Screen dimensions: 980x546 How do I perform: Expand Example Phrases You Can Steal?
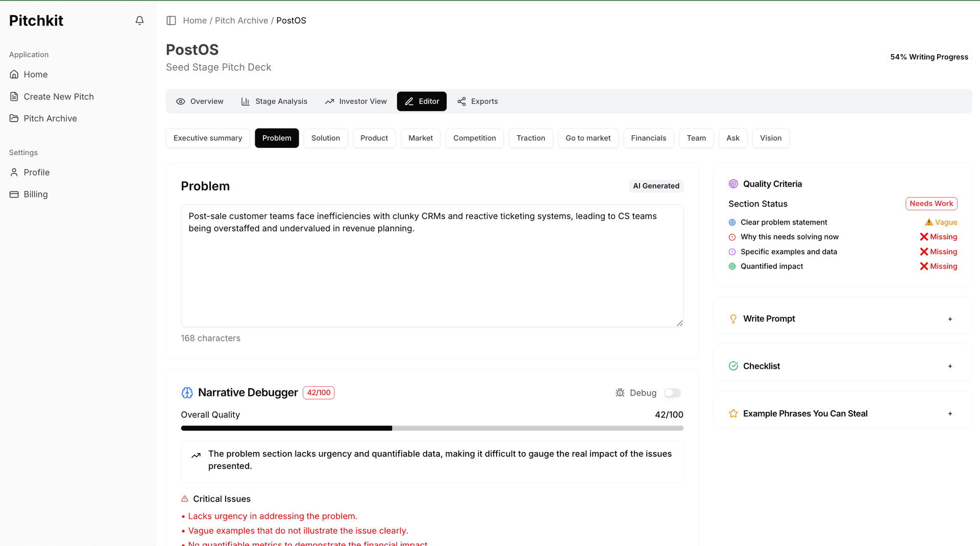tap(950, 414)
